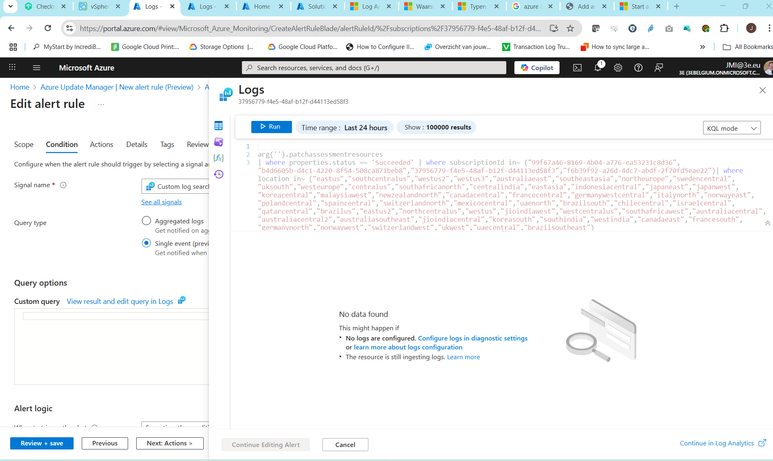Click the Microsoft Azure home title
773x461 pixels.
pos(86,68)
